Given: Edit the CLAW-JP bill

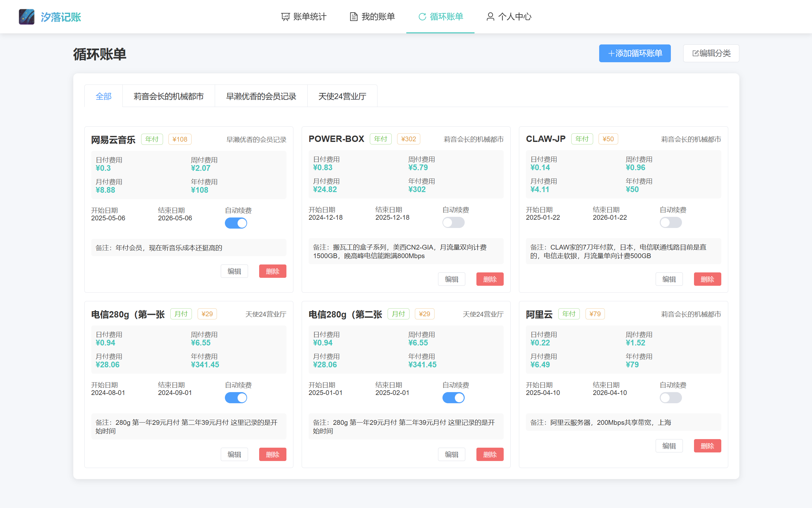Looking at the screenshot, I should pyautogui.click(x=669, y=279).
